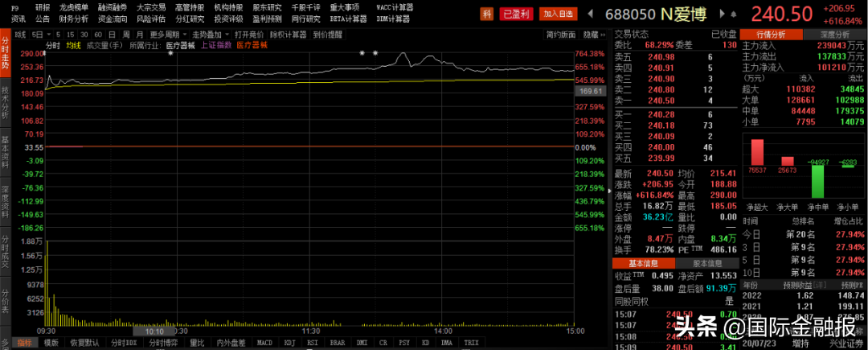Open the 研报 menu item

(x=43, y=8)
